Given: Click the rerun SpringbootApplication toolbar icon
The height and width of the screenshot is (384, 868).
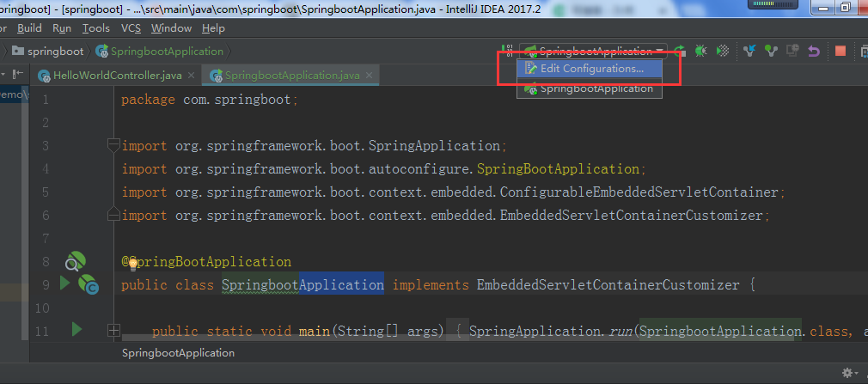Looking at the screenshot, I should pyautogui.click(x=680, y=51).
